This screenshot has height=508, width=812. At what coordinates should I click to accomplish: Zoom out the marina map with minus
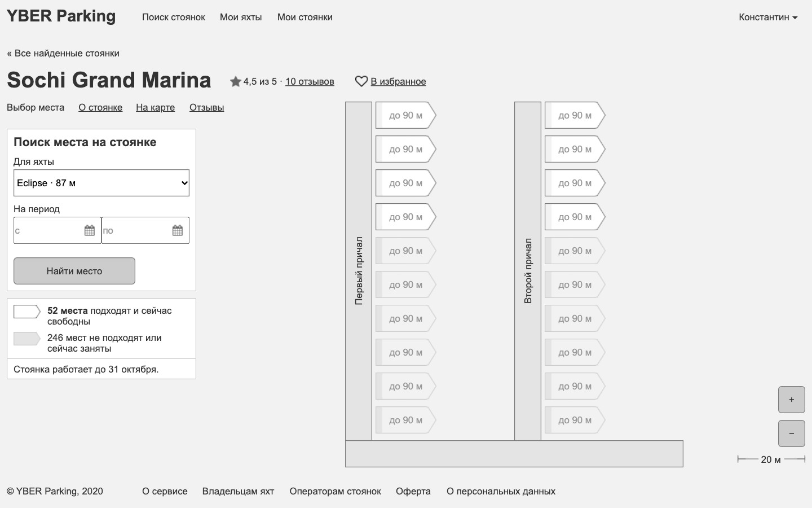click(792, 433)
